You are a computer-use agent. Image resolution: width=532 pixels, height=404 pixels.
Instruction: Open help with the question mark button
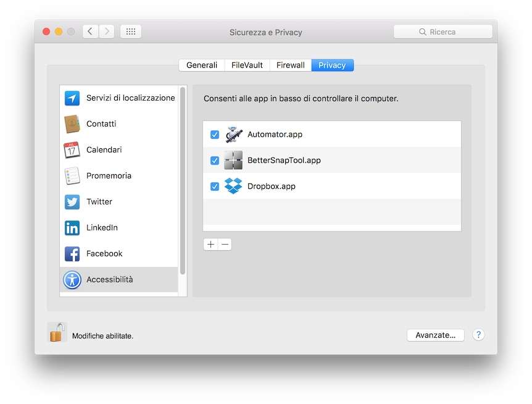tap(478, 335)
